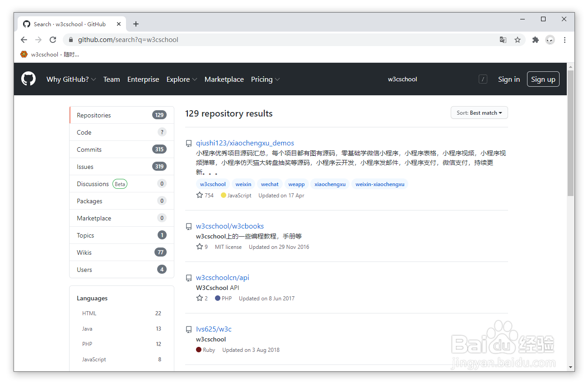588x383 pixels.
Task: Click the PHP purple language dot
Action: pyautogui.click(x=217, y=298)
